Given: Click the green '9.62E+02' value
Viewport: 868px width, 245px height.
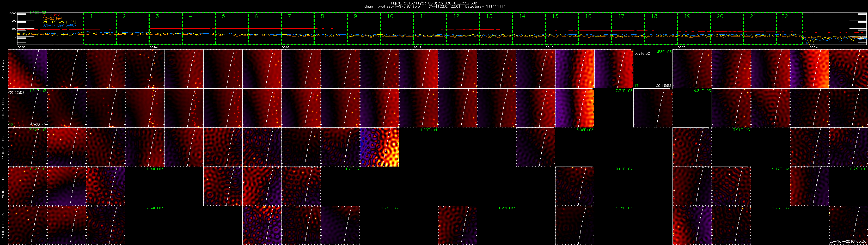Looking at the screenshot, I should [x=624, y=169].
